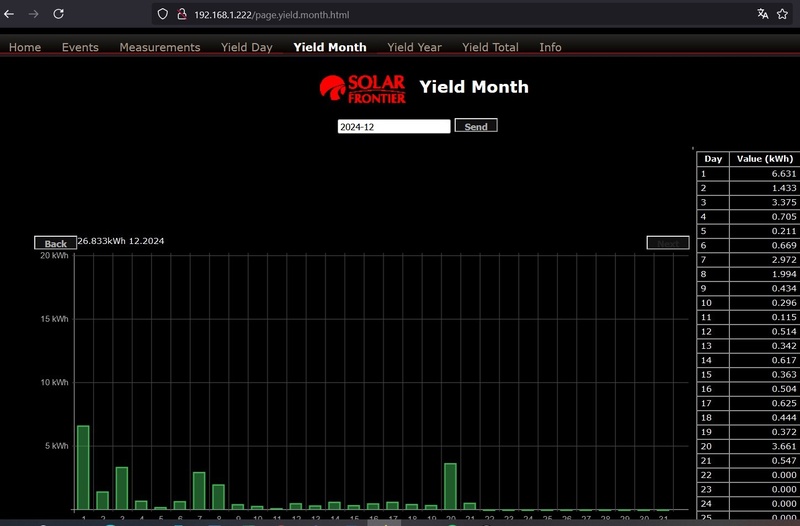Image resolution: width=800 pixels, height=526 pixels.
Task: Select value 2.972 in the table
Action: (784, 260)
